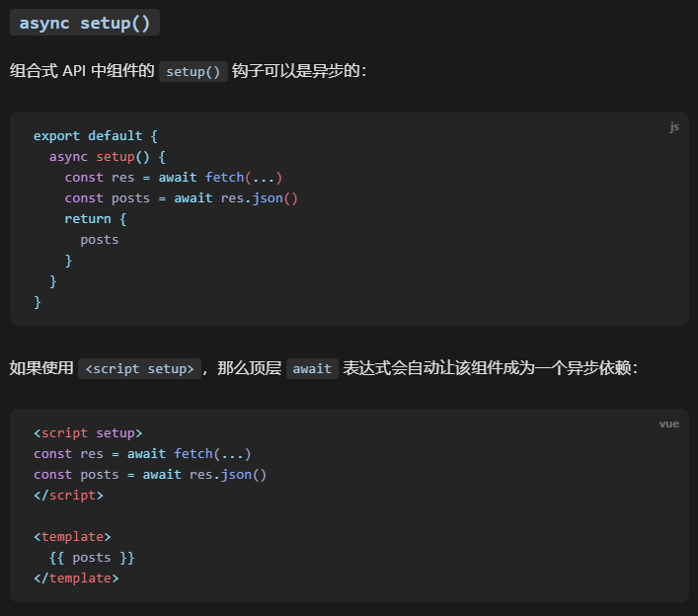The height and width of the screenshot is (616, 698).
Task: Click the opening "<script setup>" tag in the vue block
Action: point(88,433)
